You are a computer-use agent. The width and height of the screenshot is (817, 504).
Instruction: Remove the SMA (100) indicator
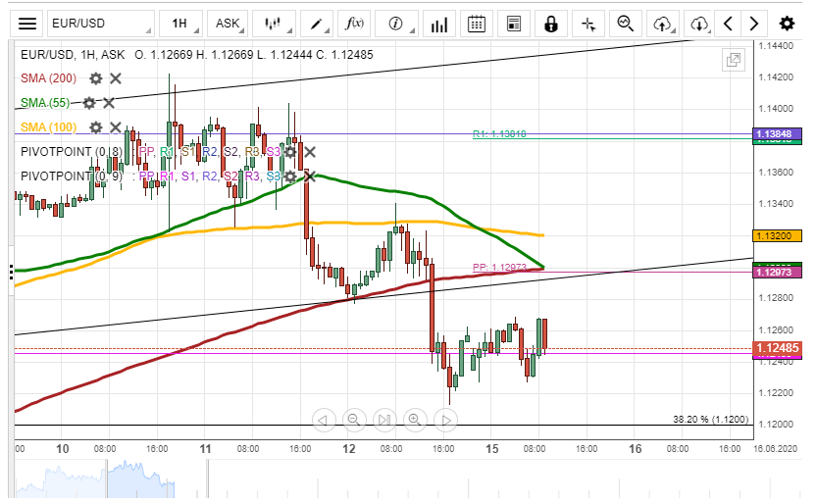(x=116, y=127)
